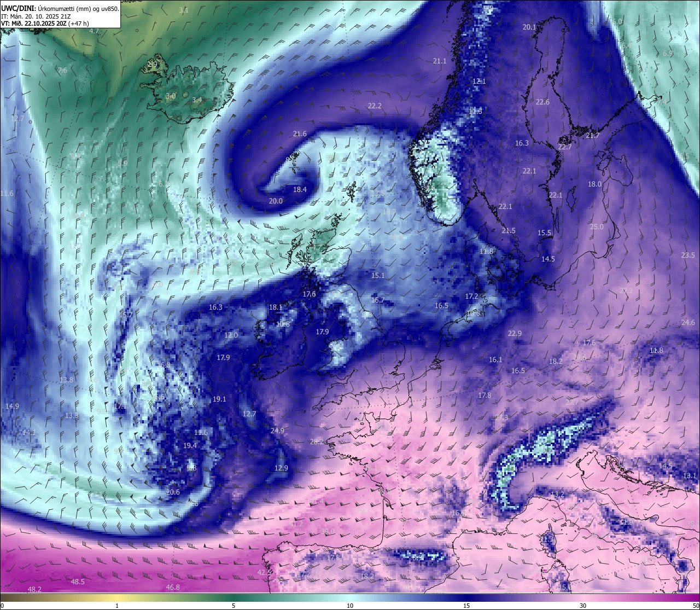Click the value 48.5 at the map's bottom left
Viewport: 700px width, 610px height.
pyautogui.click(x=78, y=582)
